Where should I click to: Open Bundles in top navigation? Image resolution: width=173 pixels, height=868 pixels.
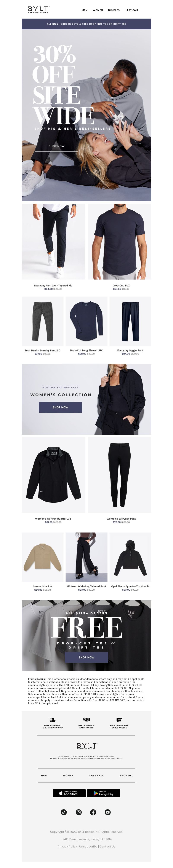[114, 10]
